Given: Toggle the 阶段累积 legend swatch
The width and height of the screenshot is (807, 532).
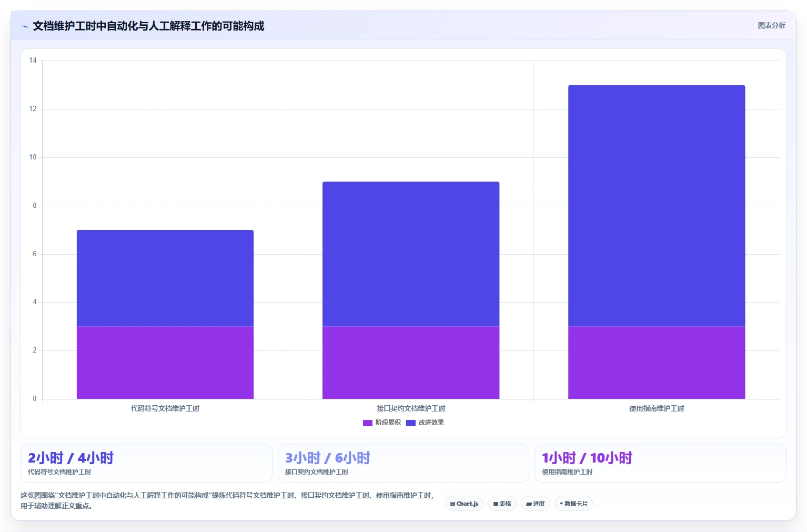Looking at the screenshot, I should click(368, 423).
